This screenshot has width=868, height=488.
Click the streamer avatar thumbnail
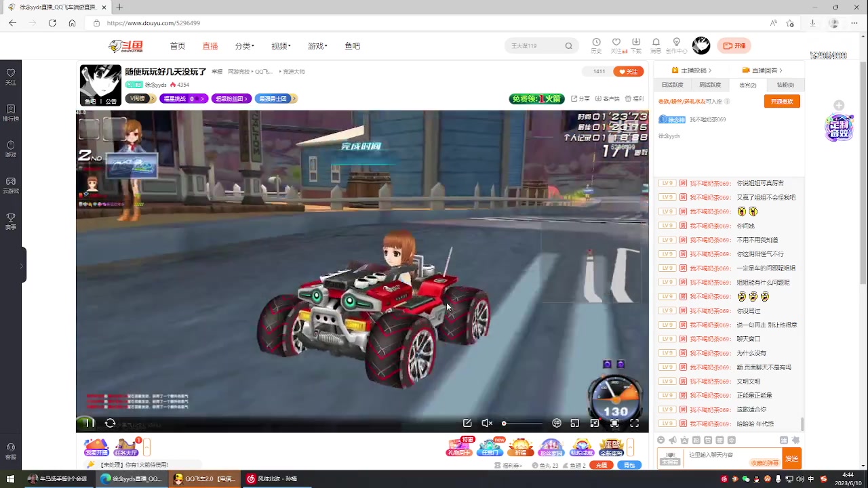[100, 85]
